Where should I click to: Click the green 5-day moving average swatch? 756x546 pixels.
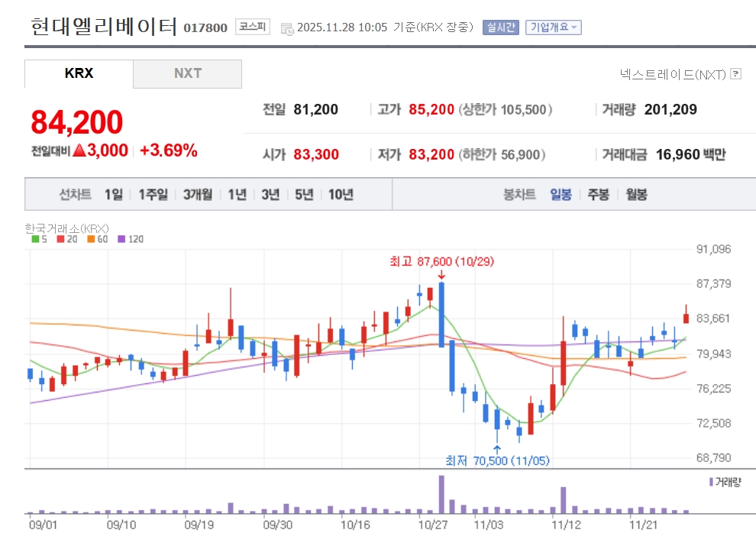[x=35, y=239]
